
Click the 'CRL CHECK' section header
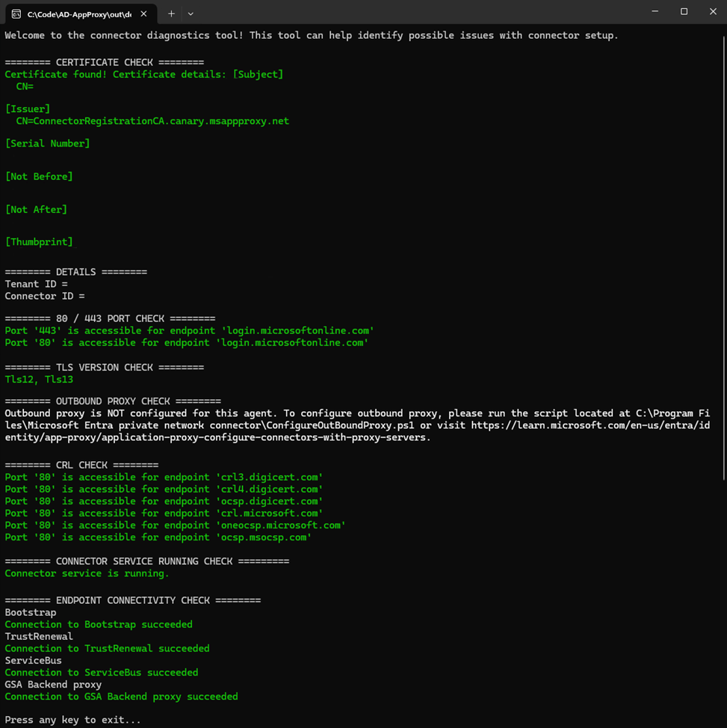point(81,465)
